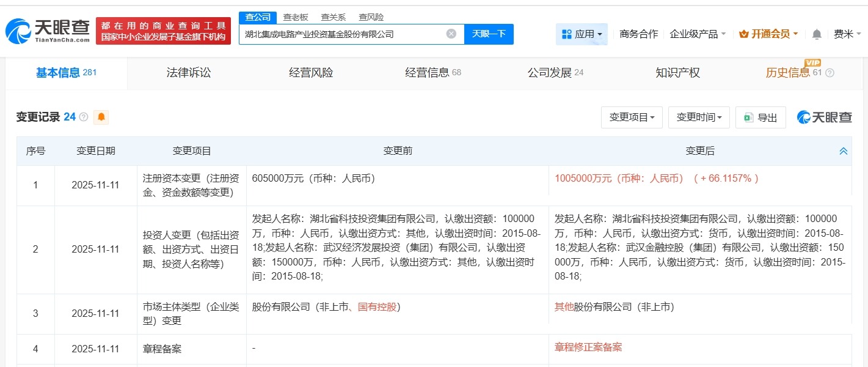This screenshot has height=367, width=868.
Task: Switch to the 查老板 search tab
Action: [295, 17]
